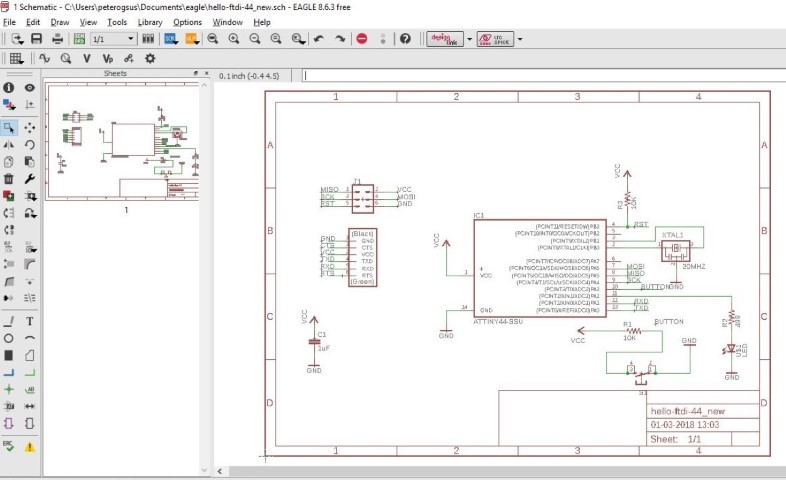Screen dimensions: 786x480
Task: Select the Group selection tool
Action: pos(9,128)
